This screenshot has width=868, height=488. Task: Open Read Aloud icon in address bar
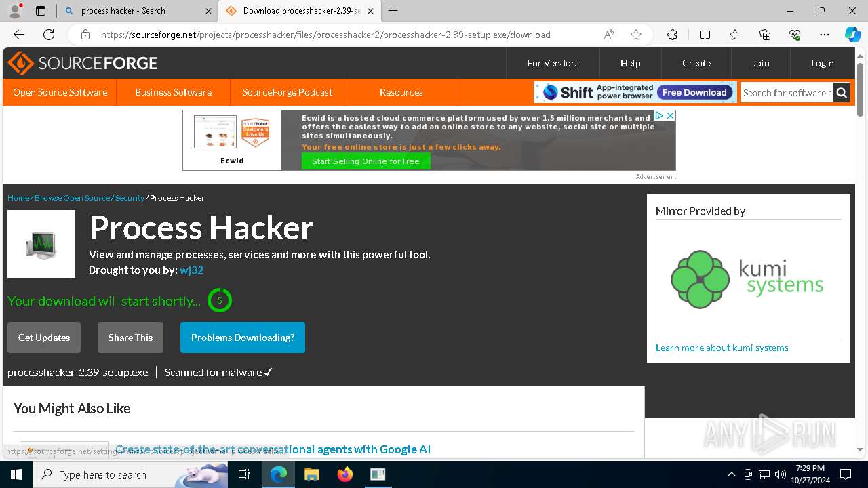click(x=609, y=35)
